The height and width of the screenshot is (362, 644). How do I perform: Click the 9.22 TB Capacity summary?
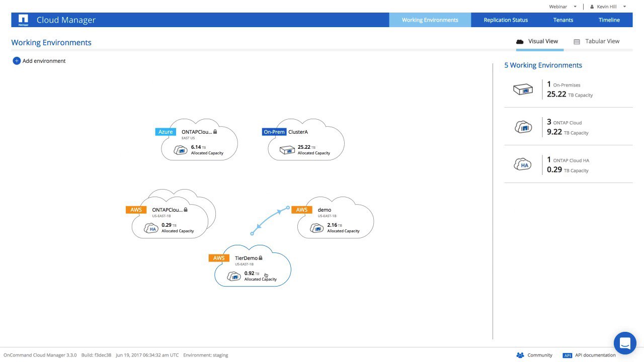568,132
